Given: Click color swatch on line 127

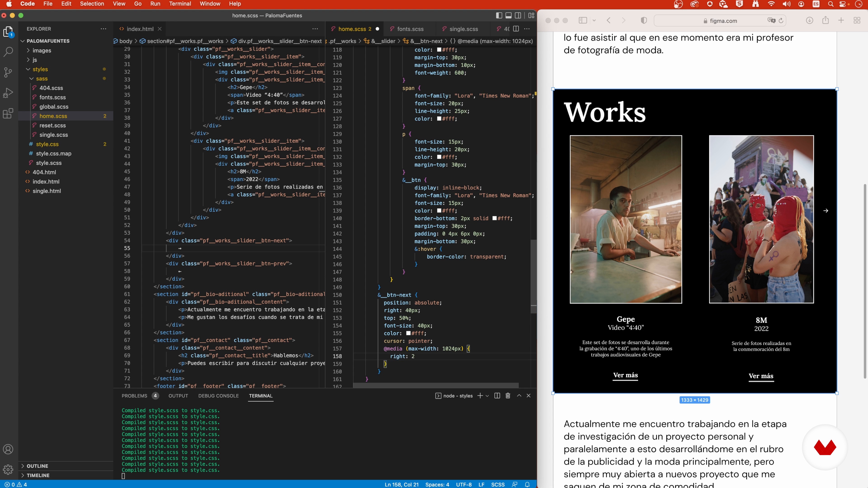Looking at the screenshot, I should [439, 119].
